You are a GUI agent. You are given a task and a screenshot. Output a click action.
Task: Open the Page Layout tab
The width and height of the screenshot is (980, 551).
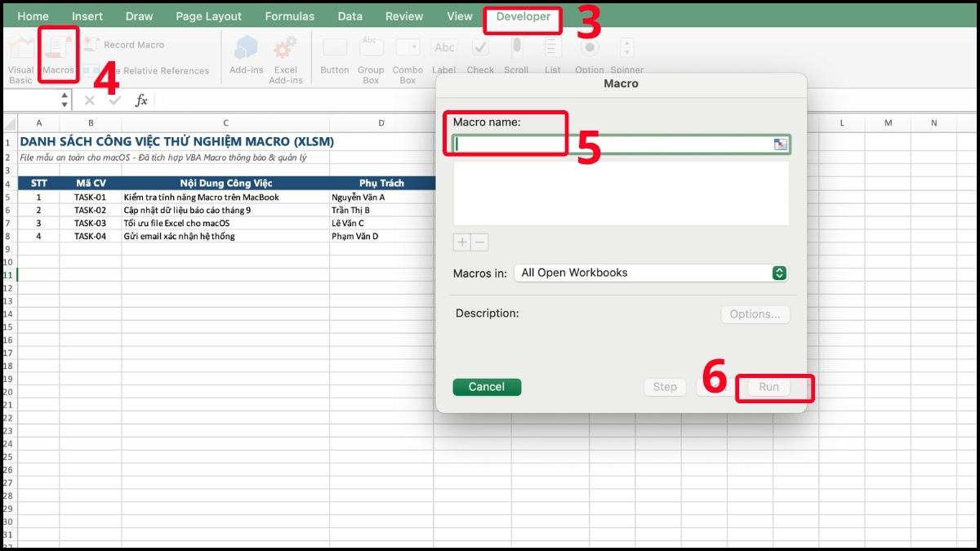pos(209,16)
